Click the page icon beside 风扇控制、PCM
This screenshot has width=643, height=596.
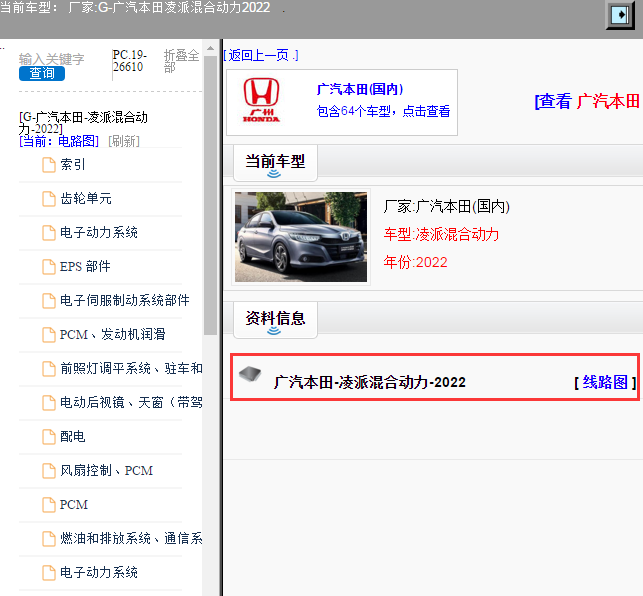(x=49, y=471)
